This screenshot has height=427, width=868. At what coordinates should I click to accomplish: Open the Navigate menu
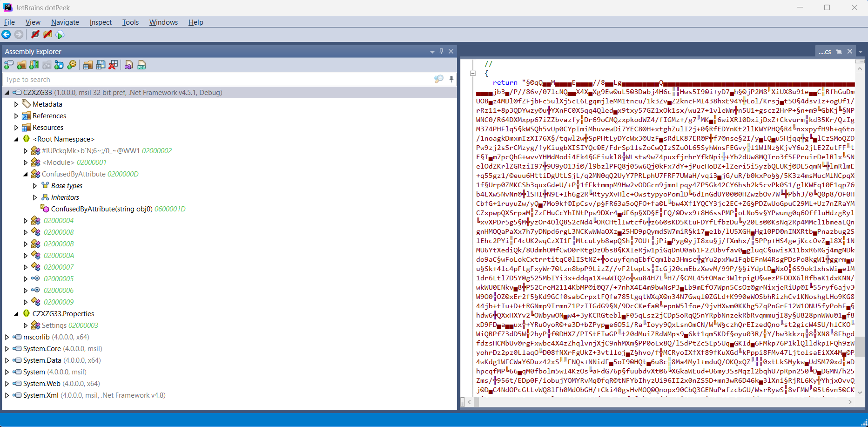[x=65, y=22]
